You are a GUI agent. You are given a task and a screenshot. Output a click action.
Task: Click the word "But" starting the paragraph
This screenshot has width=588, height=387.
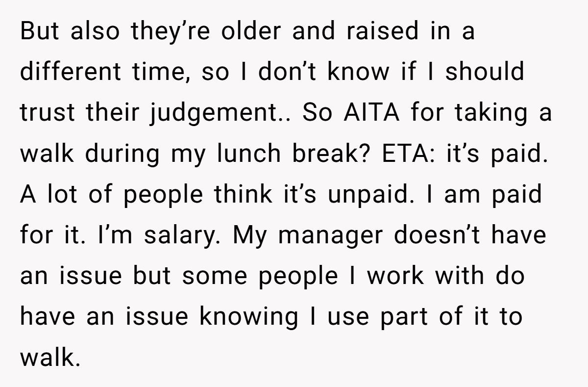coord(39,32)
